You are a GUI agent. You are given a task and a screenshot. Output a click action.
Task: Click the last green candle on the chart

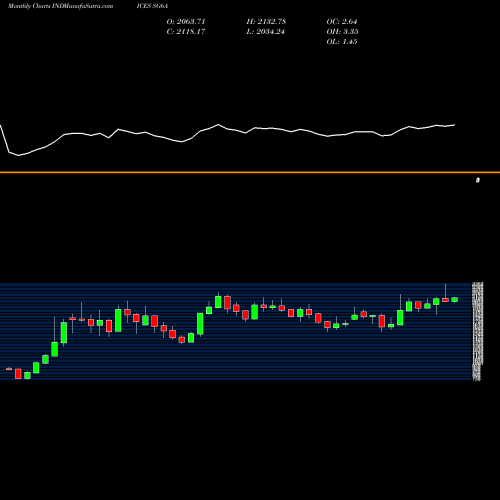coord(455,300)
